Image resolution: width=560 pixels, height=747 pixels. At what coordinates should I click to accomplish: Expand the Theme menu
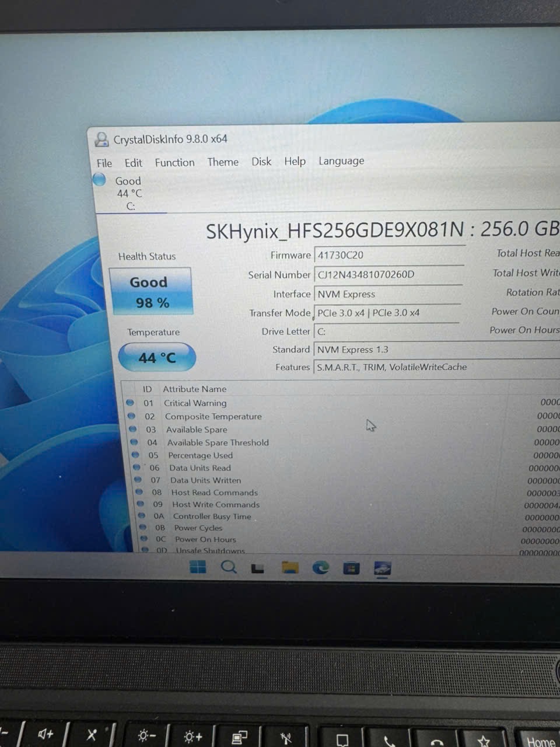tap(223, 162)
